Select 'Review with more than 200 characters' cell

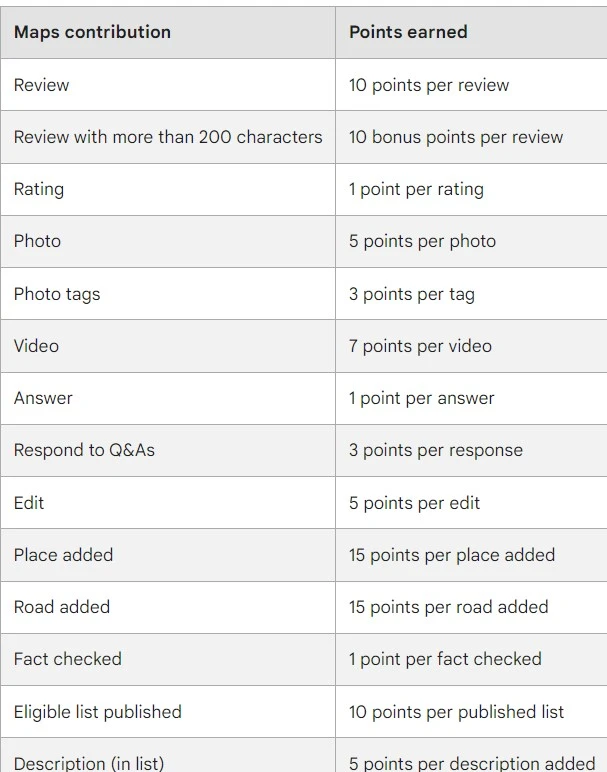pyautogui.click(x=168, y=137)
